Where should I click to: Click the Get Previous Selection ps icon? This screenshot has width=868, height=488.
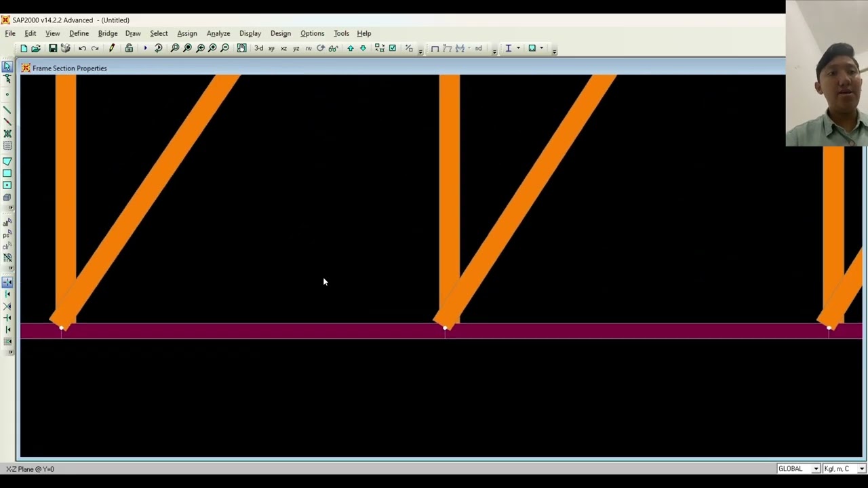click(x=7, y=235)
